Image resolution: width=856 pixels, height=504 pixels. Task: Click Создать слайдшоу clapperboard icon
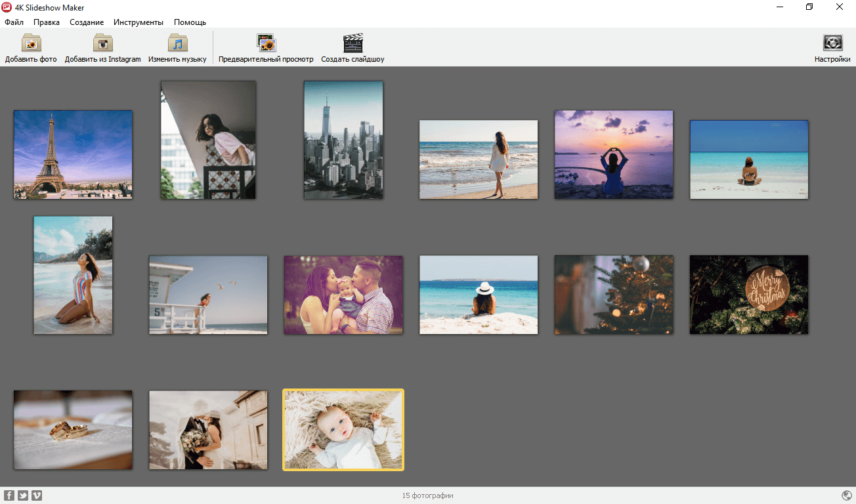pos(353,43)
